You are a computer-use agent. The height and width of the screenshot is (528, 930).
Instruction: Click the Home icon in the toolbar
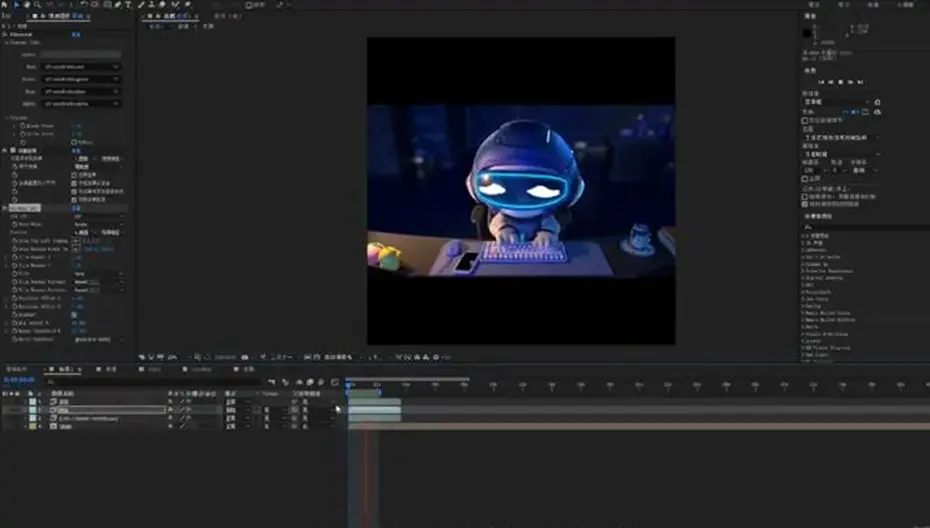5,5
